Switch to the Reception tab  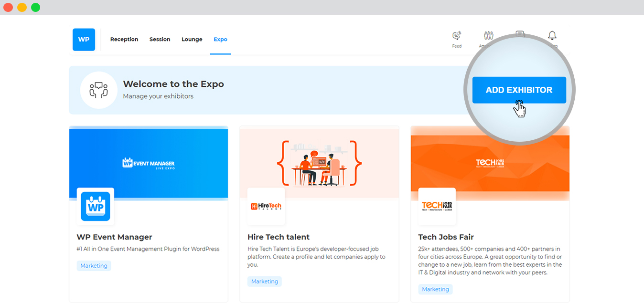[x=124, y=40]
